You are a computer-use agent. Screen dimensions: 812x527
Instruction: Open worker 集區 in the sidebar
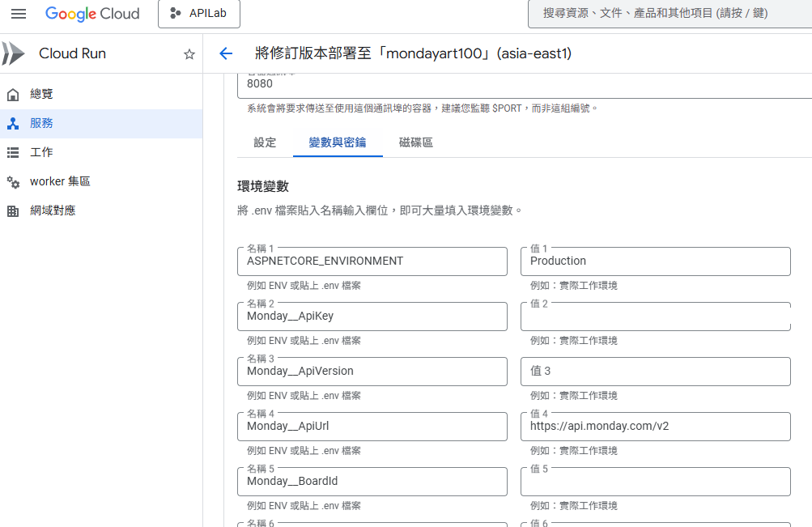point(101,181)
